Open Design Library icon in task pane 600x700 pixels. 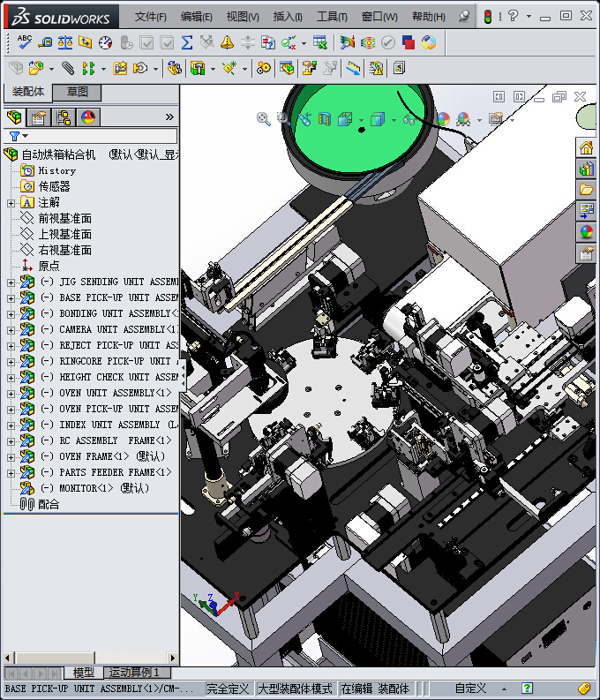tap(586, 169)
